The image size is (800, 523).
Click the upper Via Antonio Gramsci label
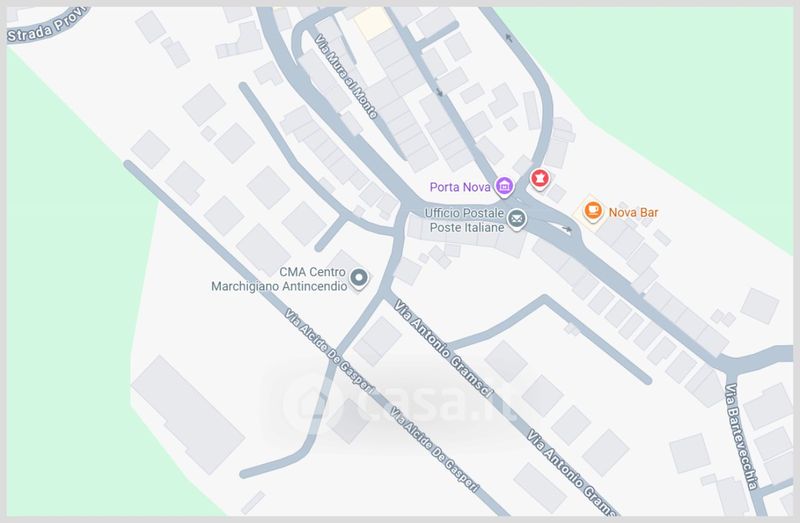tap(443, 348)
